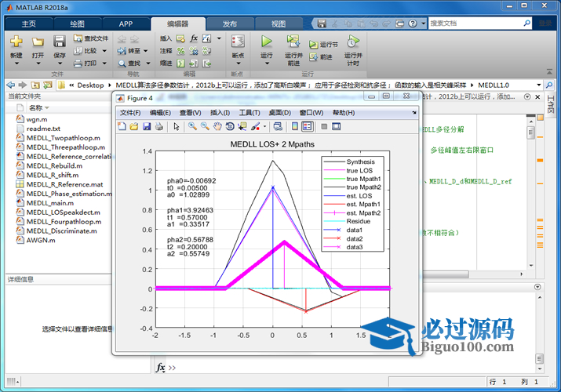
Task: Click the comment percent icon
Action: (x=180, y=51)
